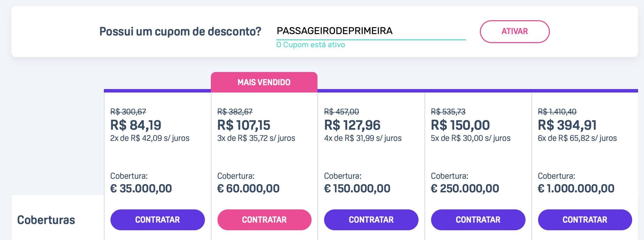Click CONTRATAR for the R$ 394,91 plan
Viewport: 644px width, 240px height.
click(x=585, y=220)
